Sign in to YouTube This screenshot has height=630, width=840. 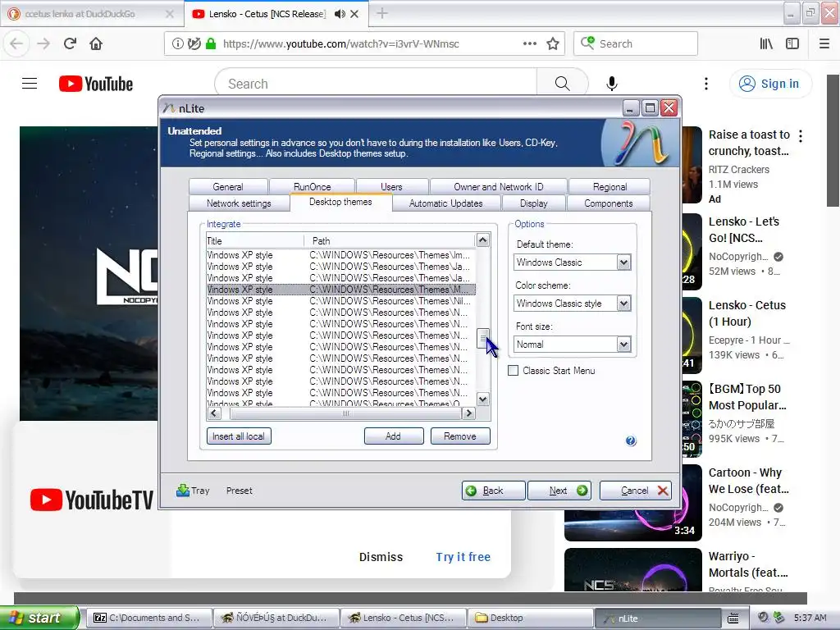770,84
